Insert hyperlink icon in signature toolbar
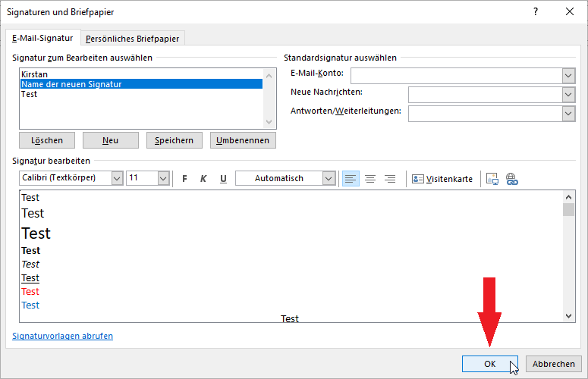This screenshot has width=588, height=379. (x=511, y=179)
